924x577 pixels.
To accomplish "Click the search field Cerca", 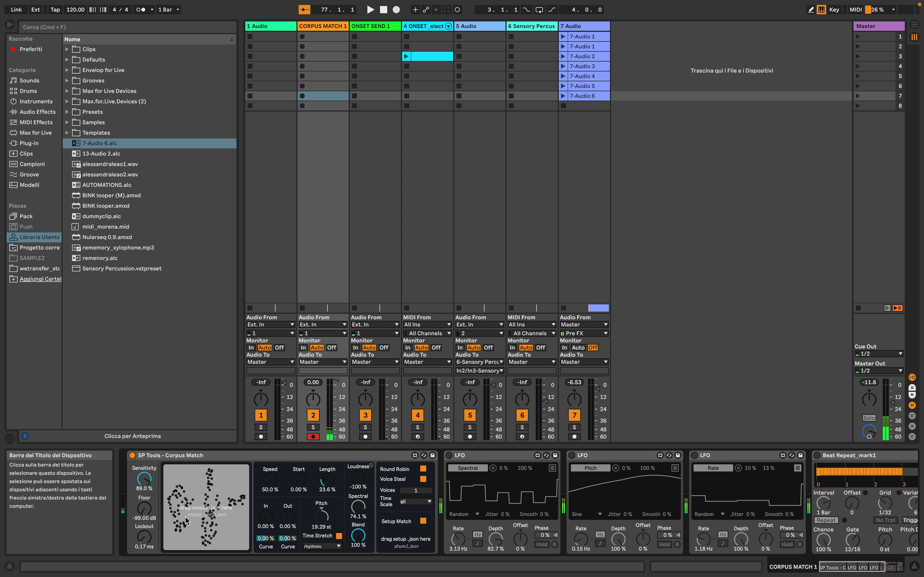I will pyautogui.click(x=126, y=27).
